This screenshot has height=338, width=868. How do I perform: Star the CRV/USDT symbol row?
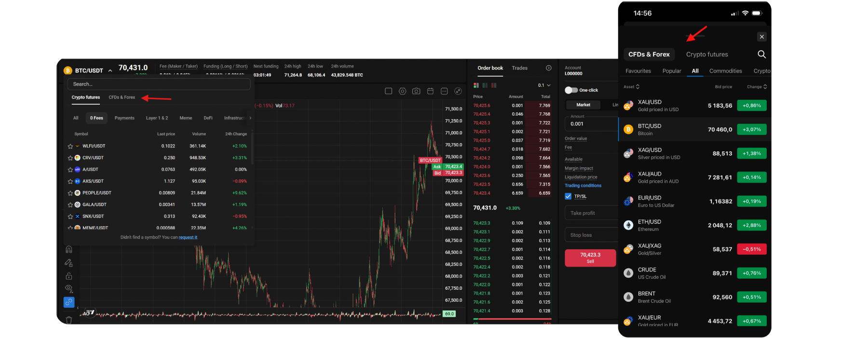coord(70,158)
